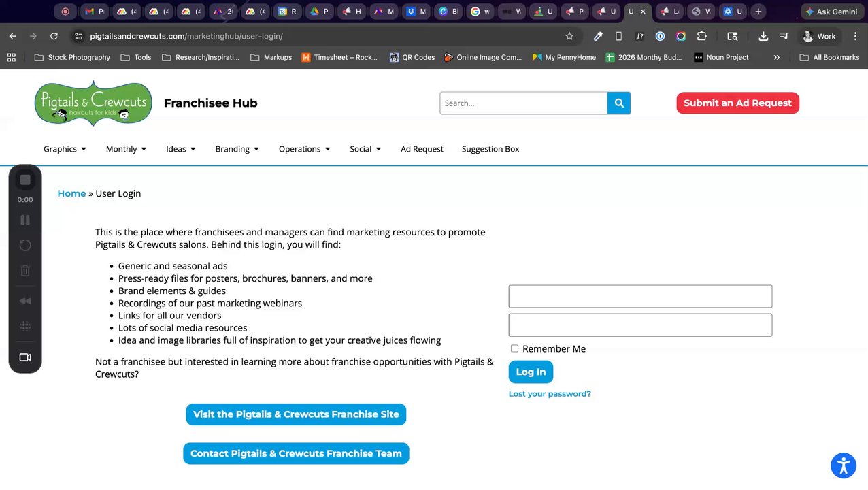Open the Chrome three-dot menu
The image size is (868, 490).
(x=855, y=36)
